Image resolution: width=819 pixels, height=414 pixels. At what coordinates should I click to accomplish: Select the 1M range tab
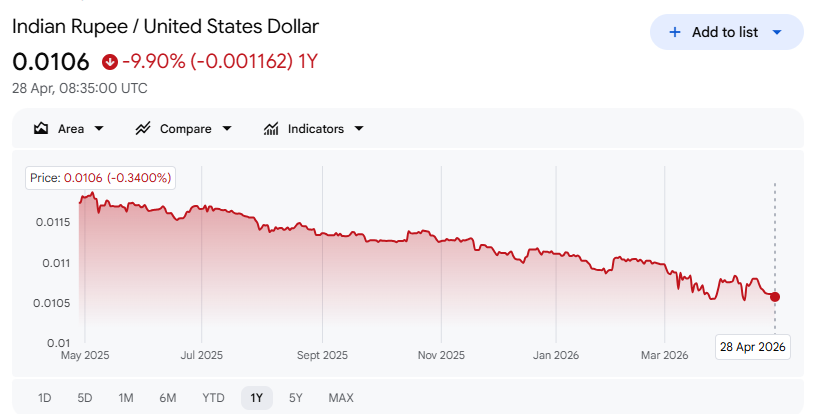pos(126,398)
